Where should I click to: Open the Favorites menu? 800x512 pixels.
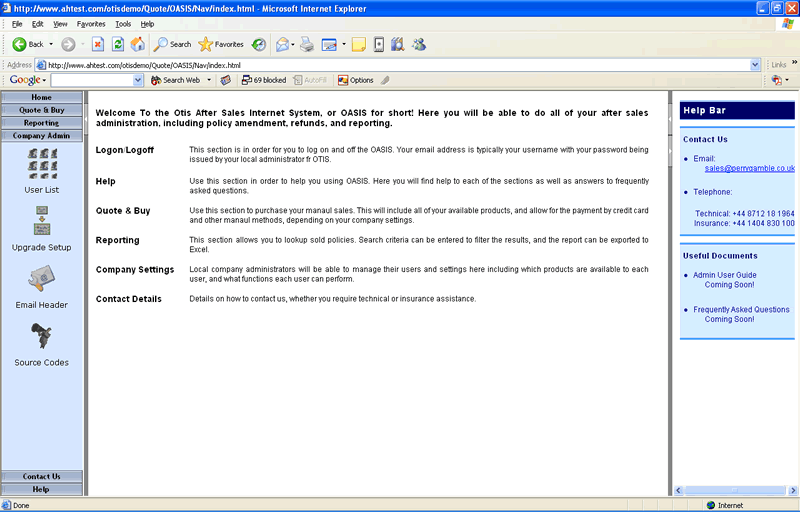click(x=91, y=24)
